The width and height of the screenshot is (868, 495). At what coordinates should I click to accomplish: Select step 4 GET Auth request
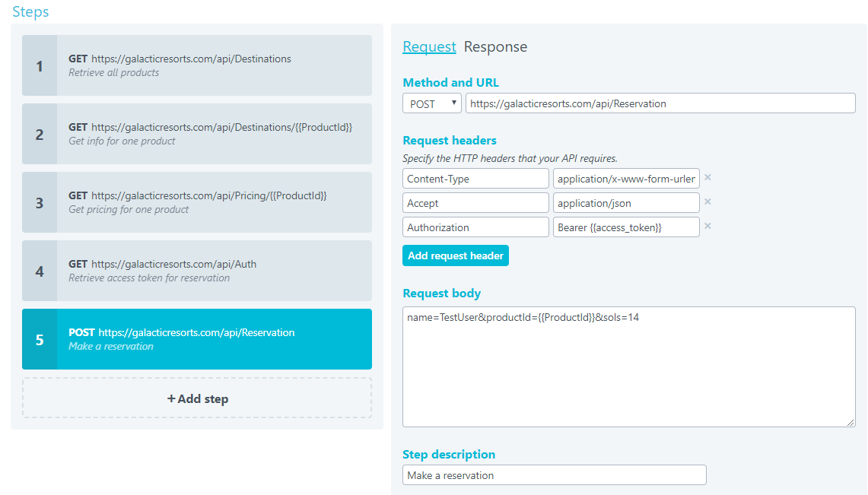197,271
